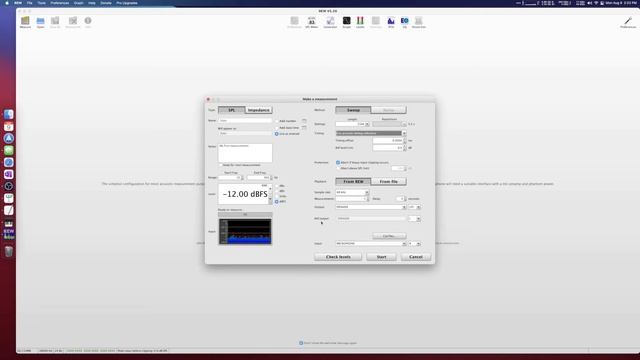Open the Graph menu
Viewport: 640px width, 360px height.
(x=78, y=3)
